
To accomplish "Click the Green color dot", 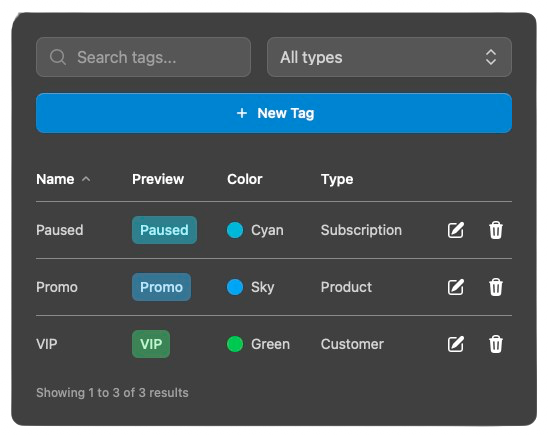I will (x=235, y=344).
